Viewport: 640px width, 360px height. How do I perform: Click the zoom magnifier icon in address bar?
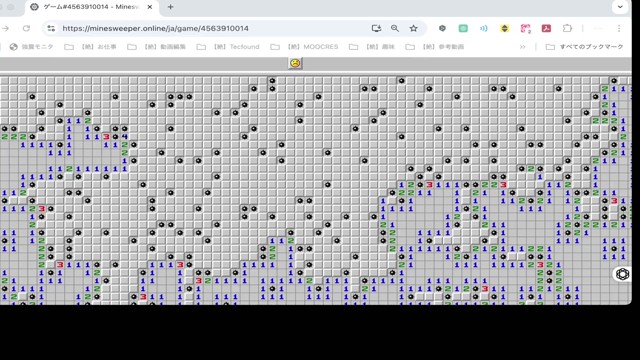[x=395, y=28]
